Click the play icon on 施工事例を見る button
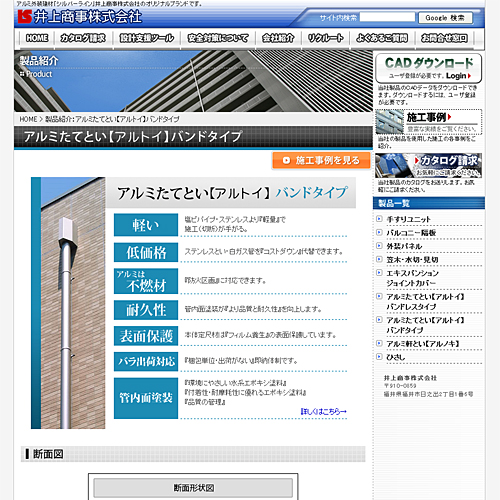Viewport: 500px width, 500px height. click(x=286, y=161)
